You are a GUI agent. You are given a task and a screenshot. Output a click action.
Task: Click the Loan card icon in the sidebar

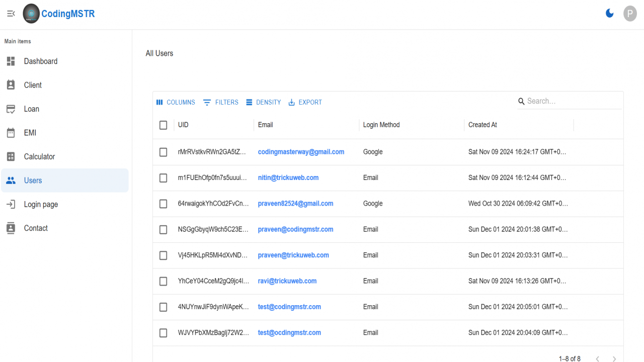[x=11, y=109]
